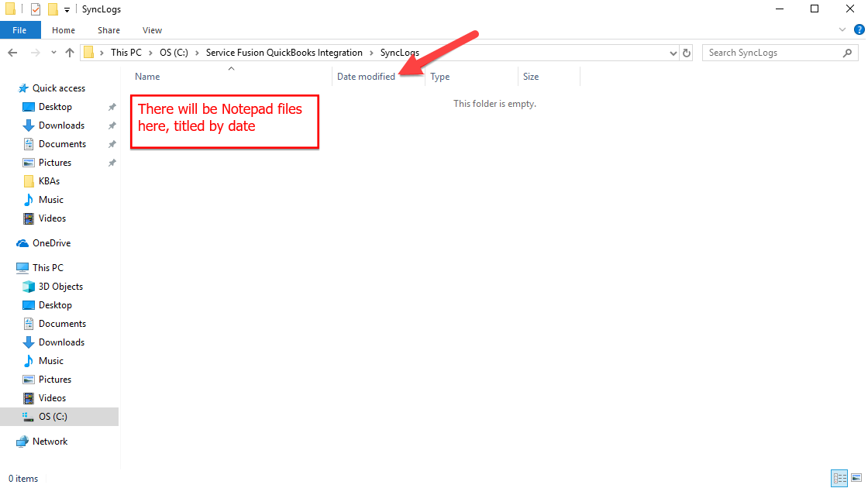Switch to the Share ribbon tab
Screen dimensions: 868x488
109,30
